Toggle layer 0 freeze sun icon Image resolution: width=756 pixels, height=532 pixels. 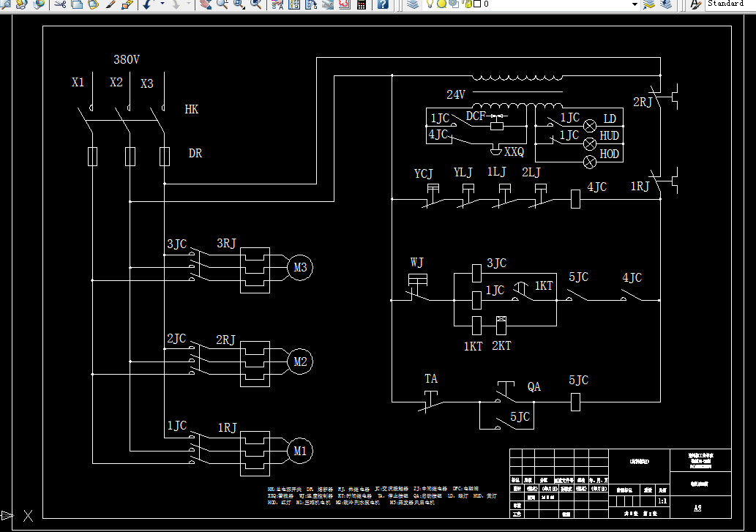tap(441, 4)
